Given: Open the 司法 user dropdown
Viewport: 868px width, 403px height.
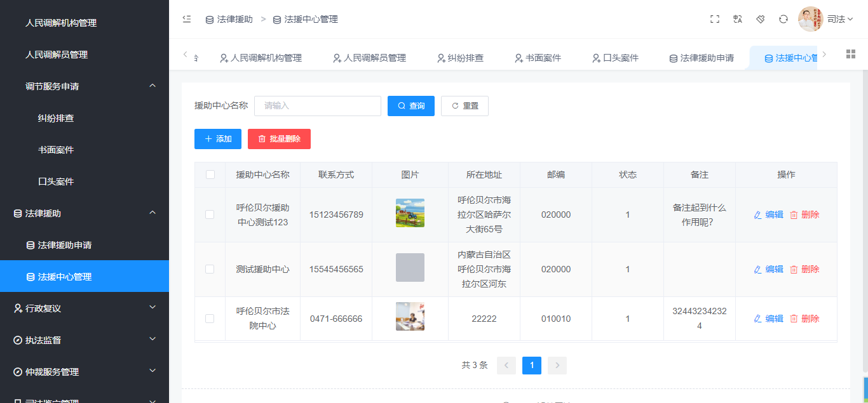Looking at the screenshot, I should (x=839, y=19).
